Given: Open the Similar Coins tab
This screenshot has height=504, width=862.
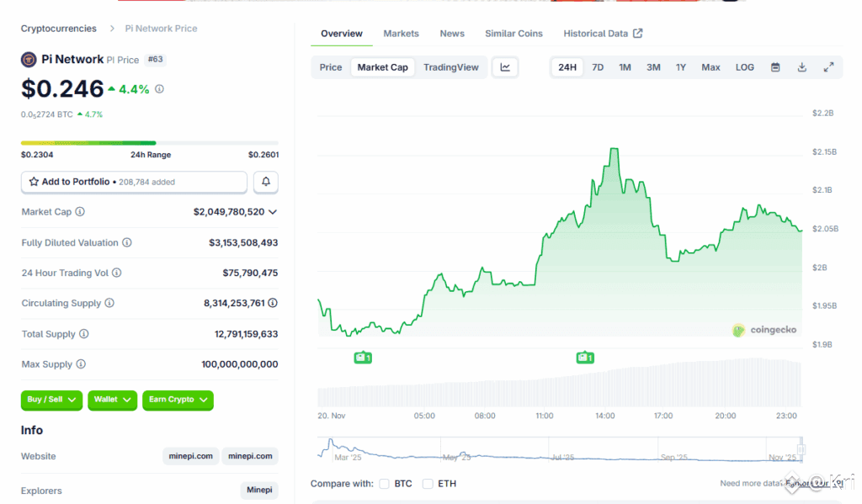Looking at the screenshot, I should coord(513,34).
